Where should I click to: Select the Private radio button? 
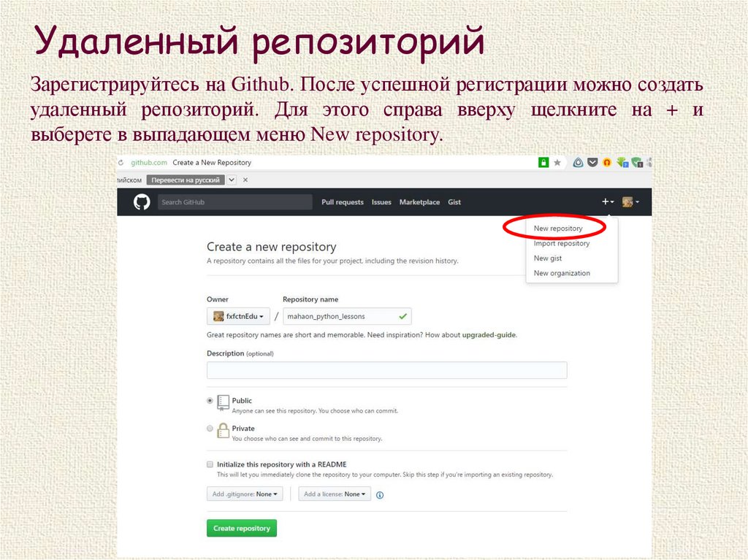point(210,429)
